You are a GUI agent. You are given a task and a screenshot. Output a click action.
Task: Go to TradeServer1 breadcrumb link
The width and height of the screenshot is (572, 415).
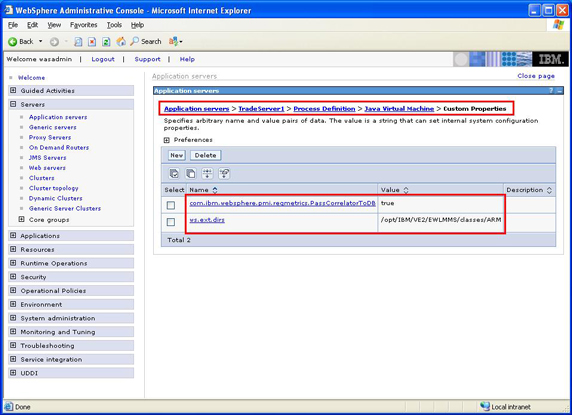(x=261, y=109)
